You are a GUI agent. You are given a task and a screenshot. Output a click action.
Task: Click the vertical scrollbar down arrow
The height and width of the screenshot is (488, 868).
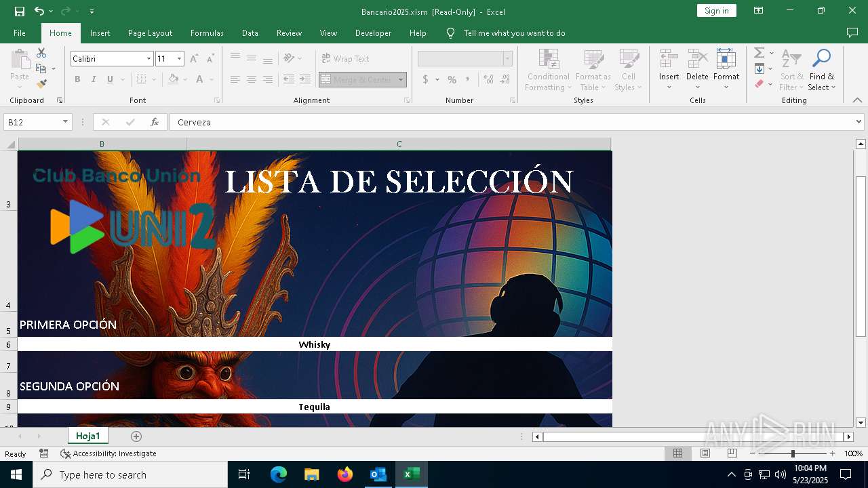click(x=861, y=422)
